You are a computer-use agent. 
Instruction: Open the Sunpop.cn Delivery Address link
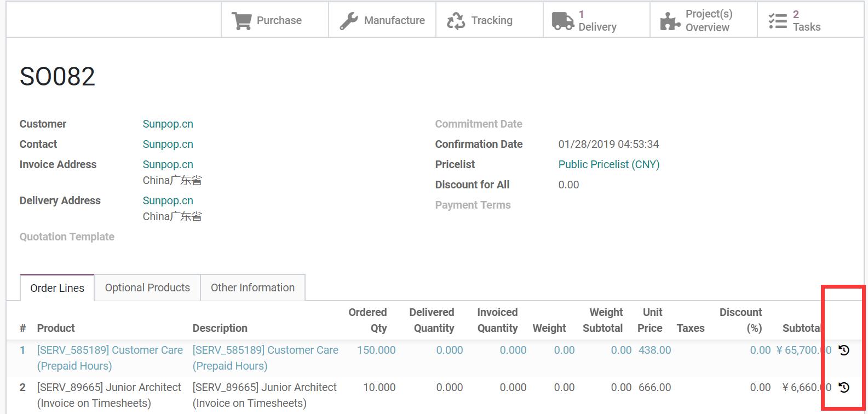[168, 201]
